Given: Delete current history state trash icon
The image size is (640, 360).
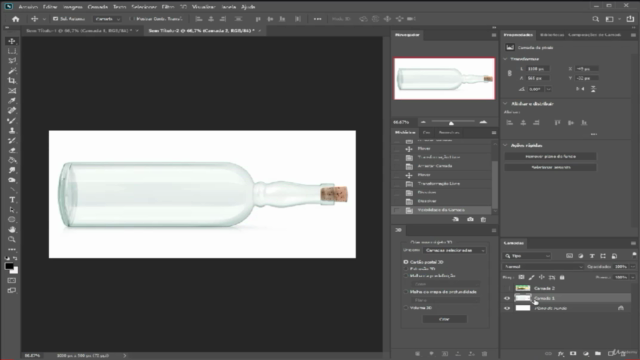Looking at the screenshot, I should 483,220.
